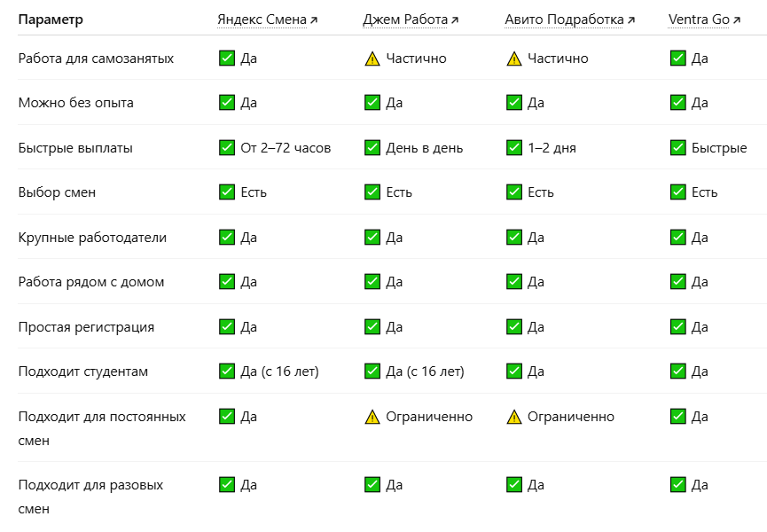Open the Джем Работа link
767x532 pixels.
(x=411, y=20)
